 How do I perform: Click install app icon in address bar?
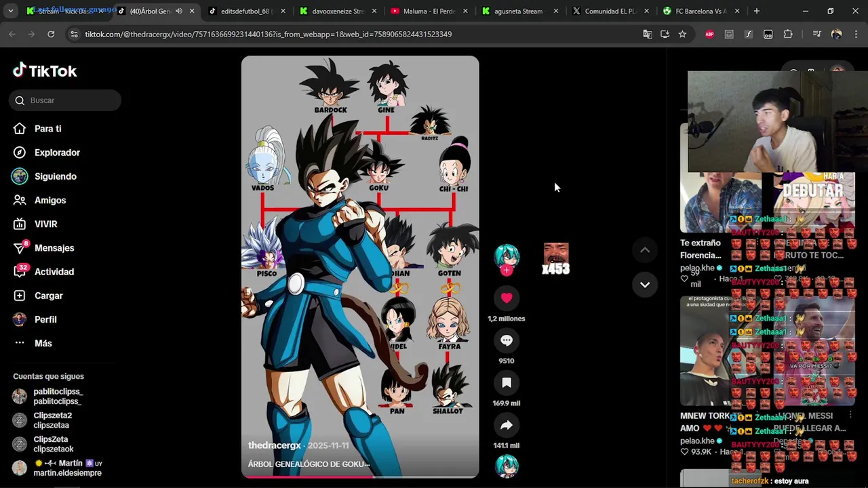(x=665, y=34)
